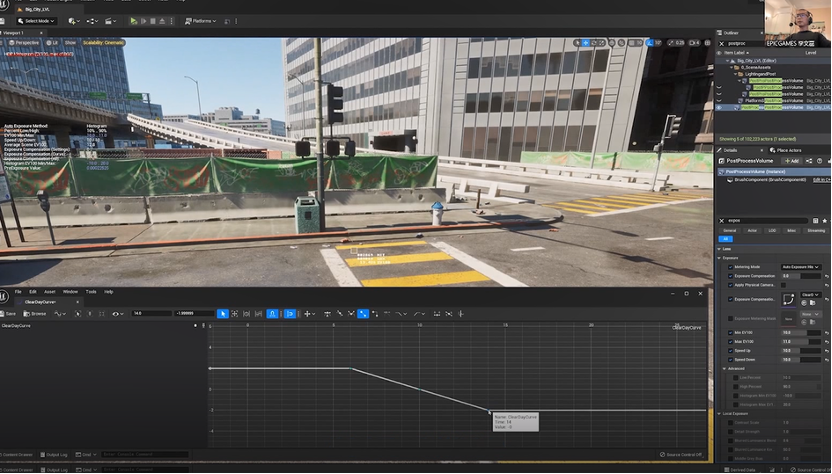Click the flatten tangents icon in curve toolbar
Viewport: 832px width, 474px height.
pos(437,314)
